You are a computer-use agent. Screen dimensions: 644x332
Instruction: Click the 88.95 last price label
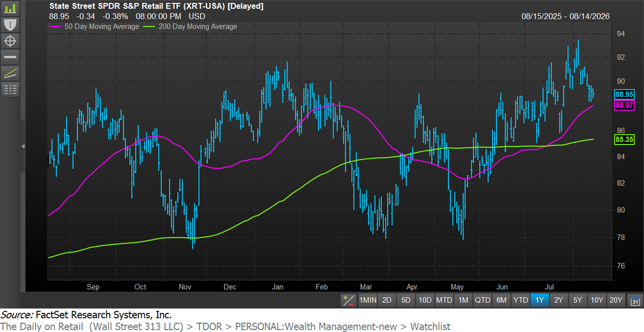[624, 94]
